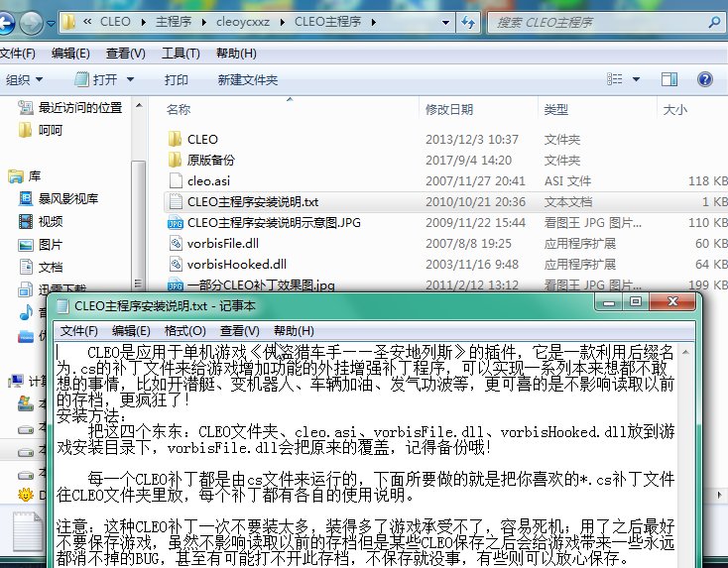Open the Explorer 编辑(E) menu
This screenshot has width=728, height=568.
pyautogui.click(x=70, y=54)
